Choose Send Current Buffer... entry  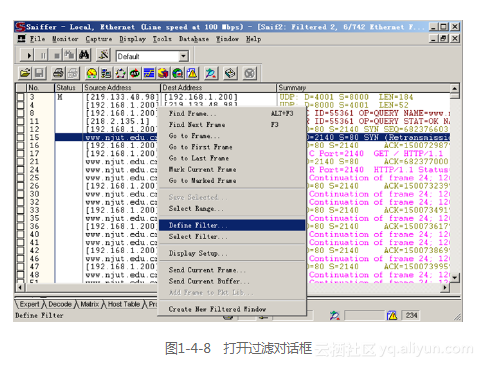click(232, 281)
